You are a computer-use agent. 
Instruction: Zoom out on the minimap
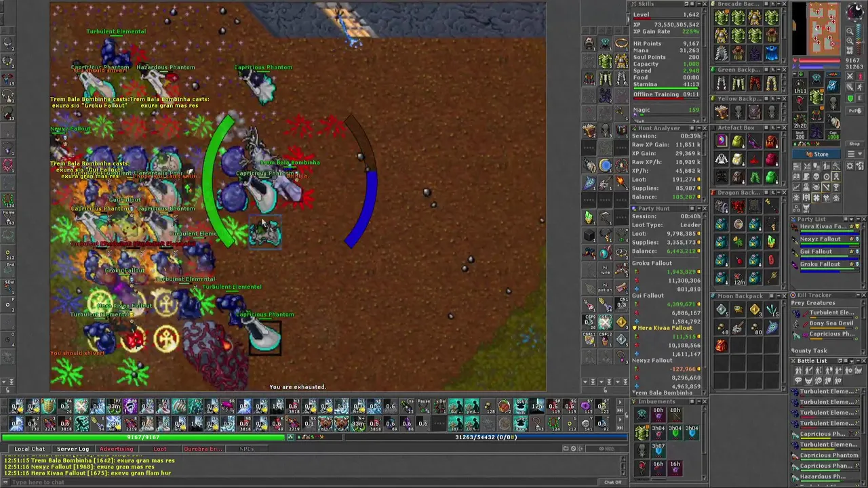[848, 30]
